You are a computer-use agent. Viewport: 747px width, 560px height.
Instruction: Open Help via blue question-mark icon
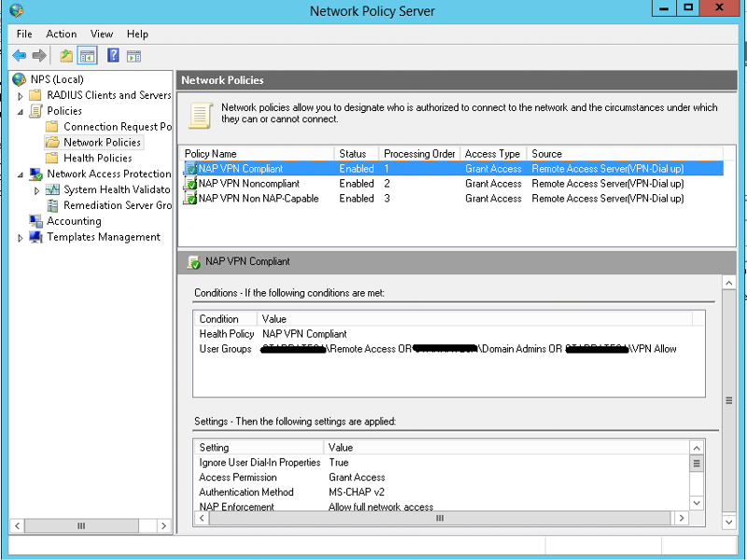pyautogui.click(x=113, y=55)
